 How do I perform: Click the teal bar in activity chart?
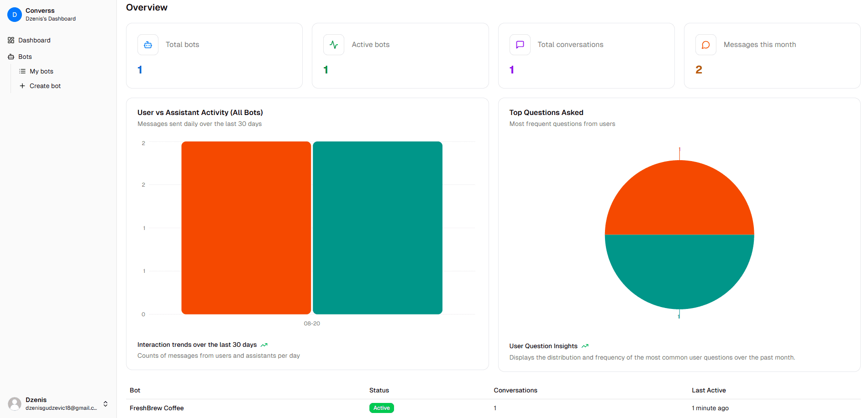click(378, 228)
